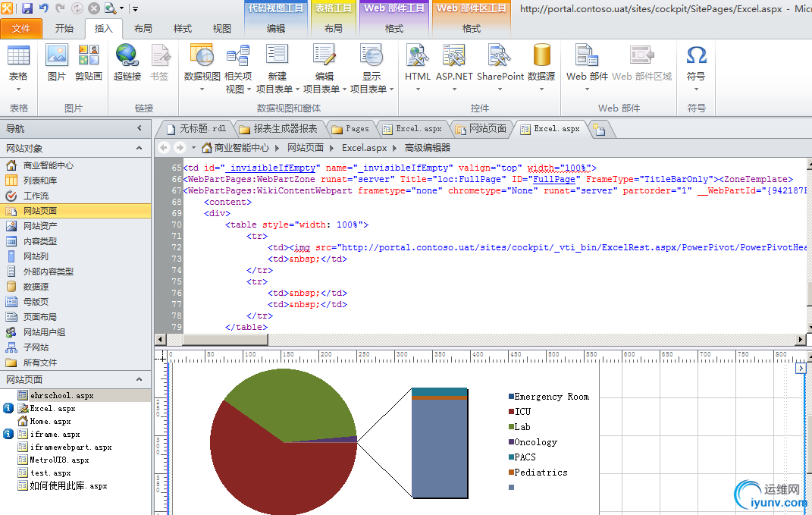The width and height of the screenshot is (812, 515).
Task: Switch to the 视图 ribbon tab
Action: point(221,29)
